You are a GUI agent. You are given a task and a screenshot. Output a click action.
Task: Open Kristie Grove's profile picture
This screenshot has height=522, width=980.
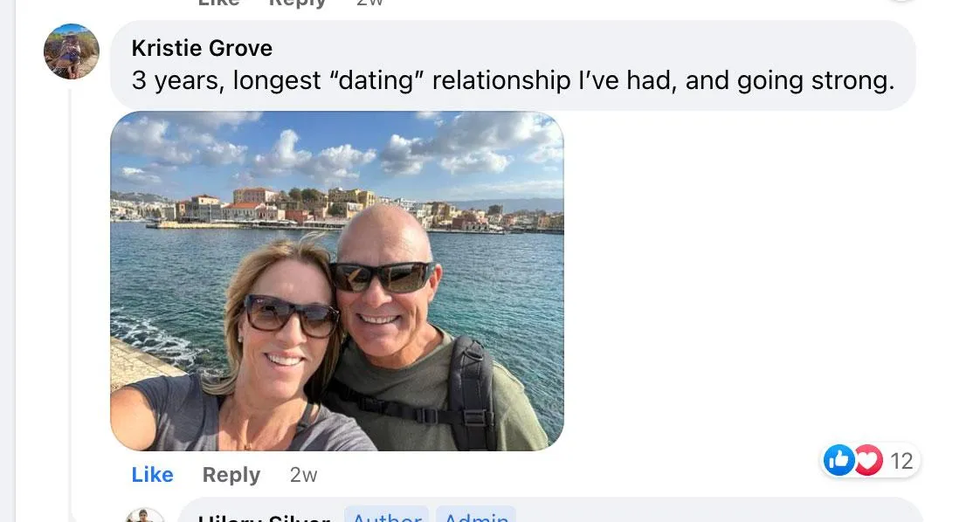[71, 52]
